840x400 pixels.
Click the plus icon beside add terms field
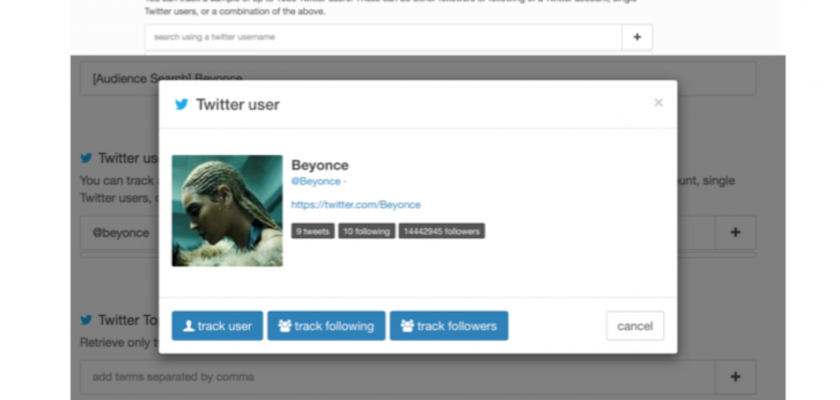pyautogui.click(x=735, y=377)
